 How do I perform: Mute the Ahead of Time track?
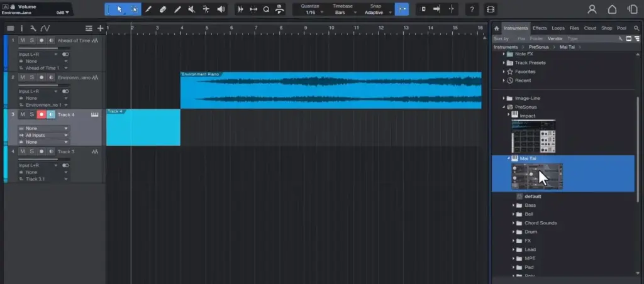[23, 40]
